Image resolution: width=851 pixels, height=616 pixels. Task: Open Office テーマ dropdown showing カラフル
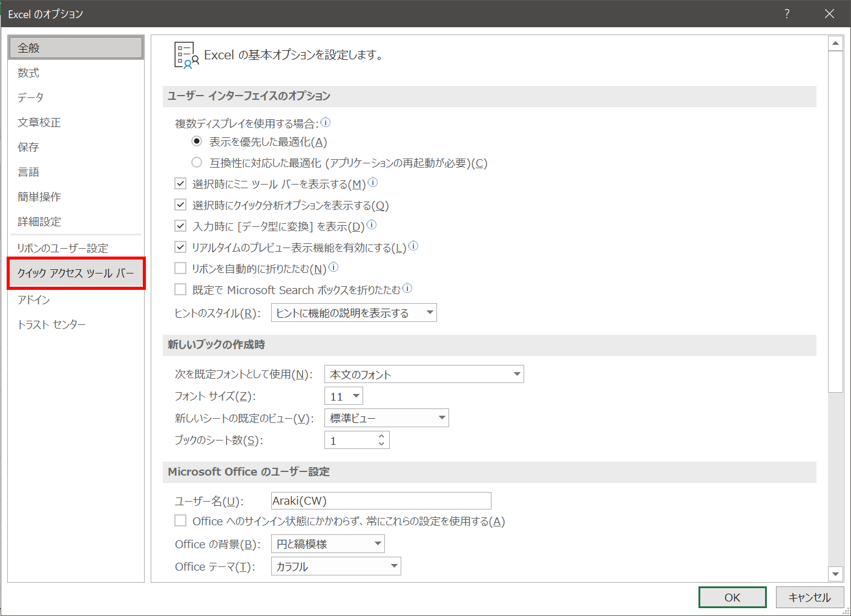tap(336, 566)
